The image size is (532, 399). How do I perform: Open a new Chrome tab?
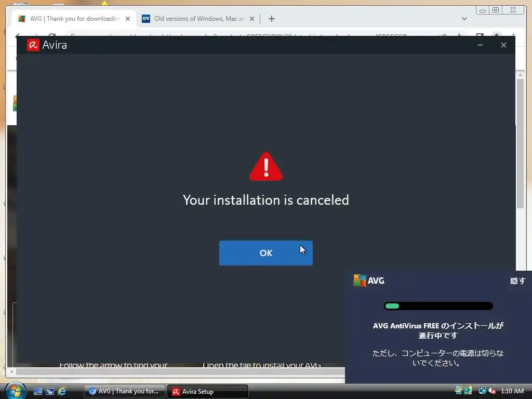(x=271, y=19)
